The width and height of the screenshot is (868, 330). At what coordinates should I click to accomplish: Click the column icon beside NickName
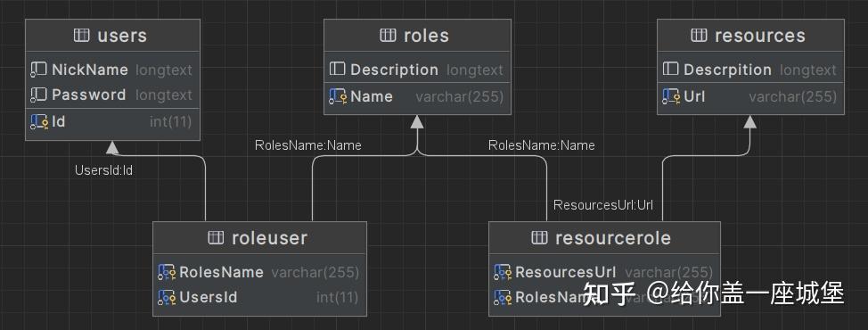(38, 70)
